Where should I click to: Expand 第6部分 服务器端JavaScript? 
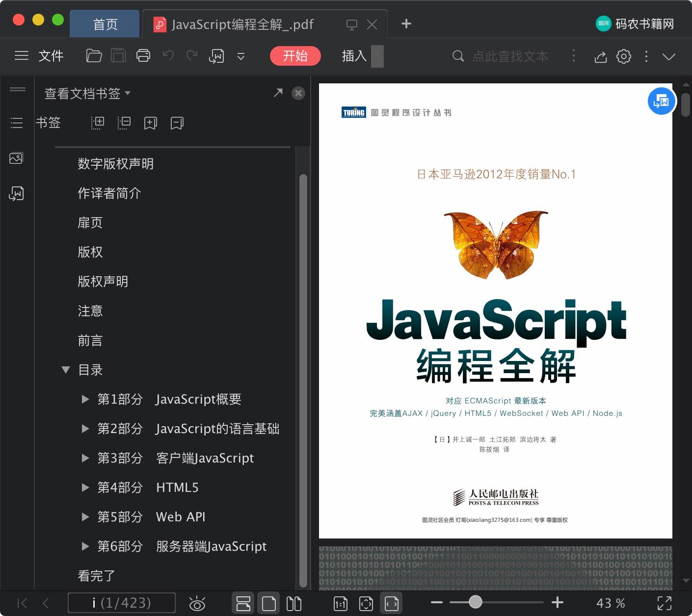(x=85, y=546)
